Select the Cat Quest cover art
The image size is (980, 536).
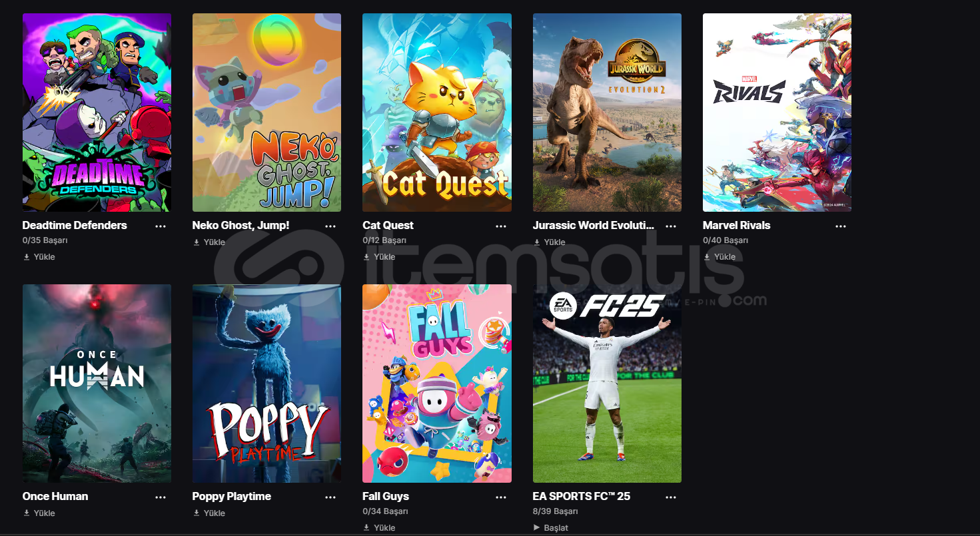pyautogui.click(x=437, y=113)
